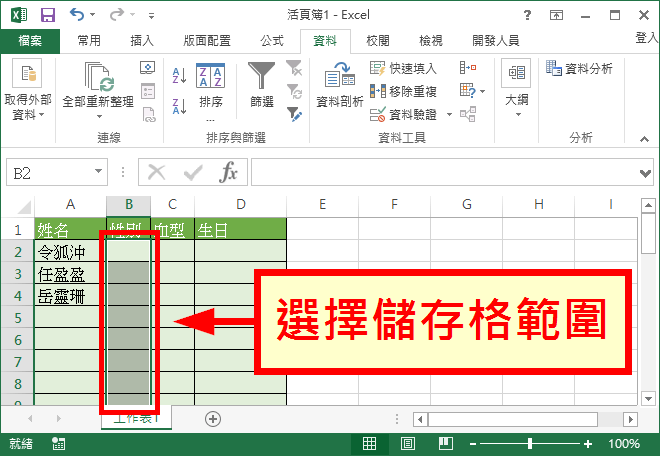The height and width of the screenshot is (456, 660).
Task: Click the Name Box showing B2
Action: 51,172
